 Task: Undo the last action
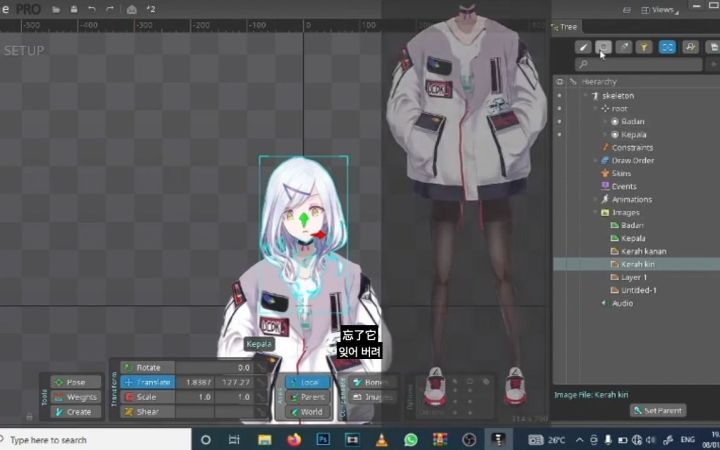pos(91,9)
